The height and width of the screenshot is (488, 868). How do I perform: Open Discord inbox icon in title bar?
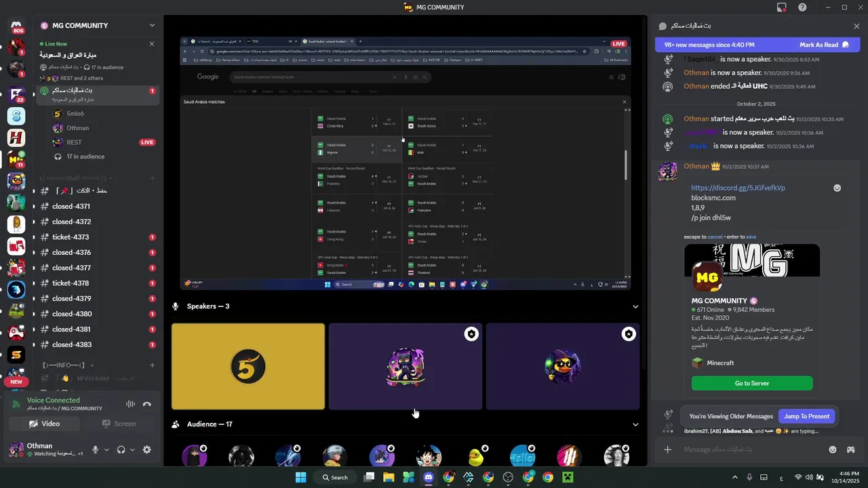[782, 7]
